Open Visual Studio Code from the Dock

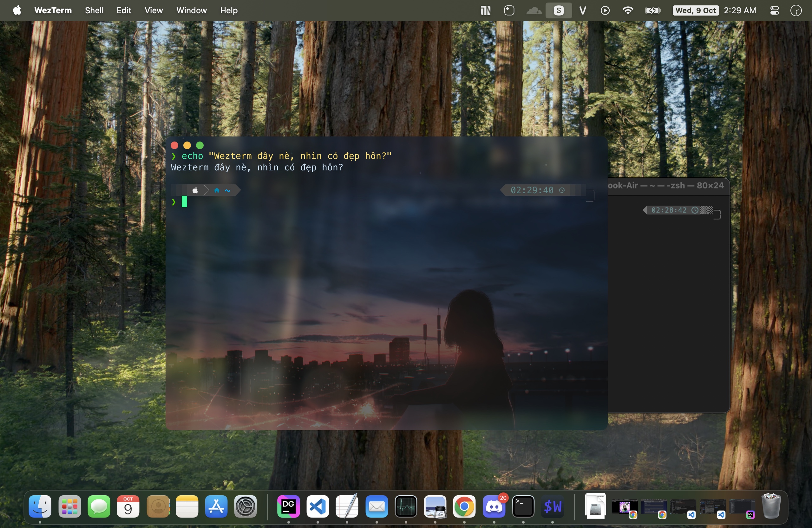tap(318, 506)
